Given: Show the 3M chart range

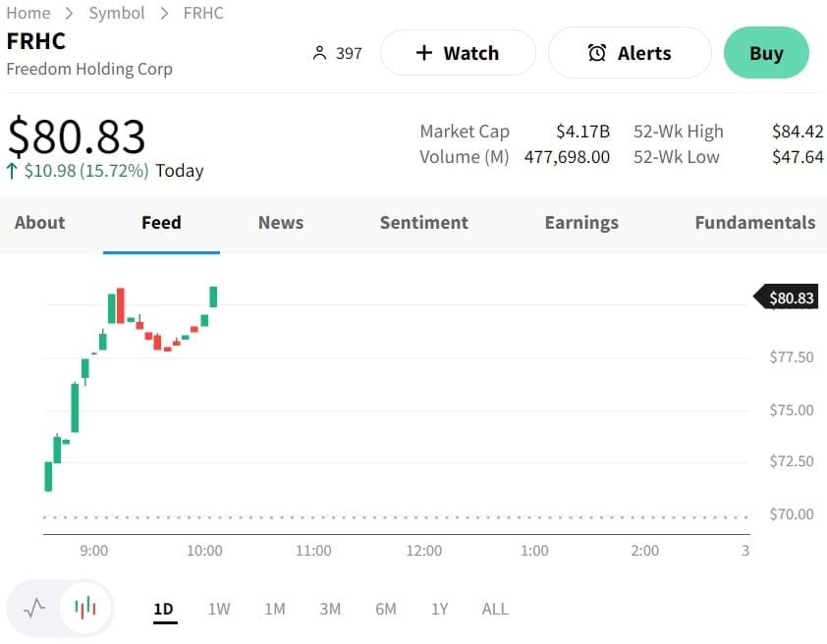Looking at the screenshot, I should (x=330, y=609).
